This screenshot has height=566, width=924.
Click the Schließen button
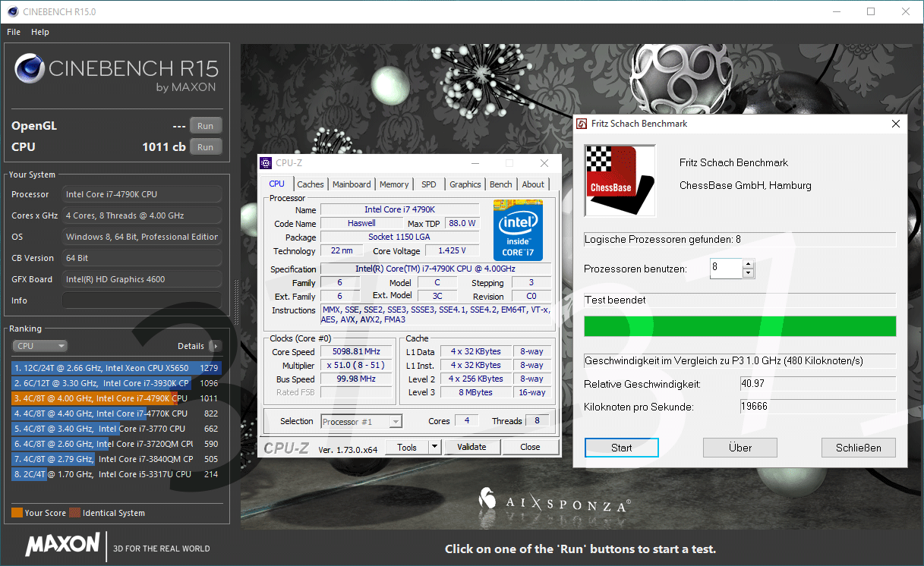(859, 448)
